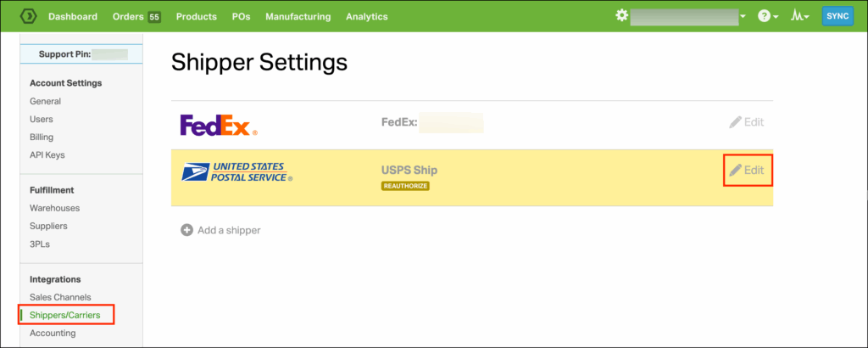Go to the Products menu
868x348 pixels.
[x=196, y=16]
